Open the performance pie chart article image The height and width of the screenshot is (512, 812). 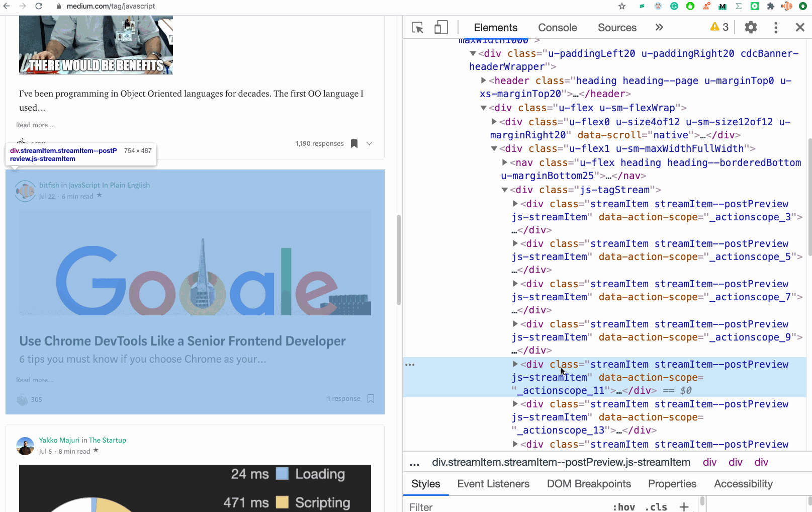tap(195, 488)
